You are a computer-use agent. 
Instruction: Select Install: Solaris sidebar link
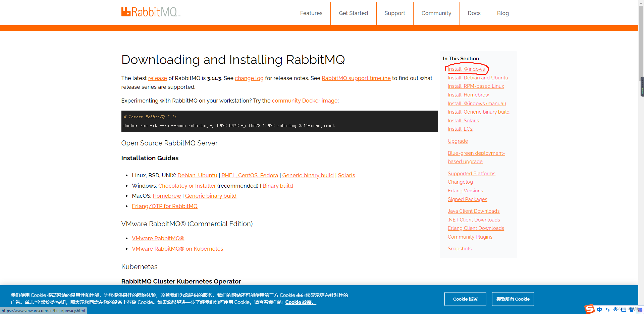(x=463, y=121)
